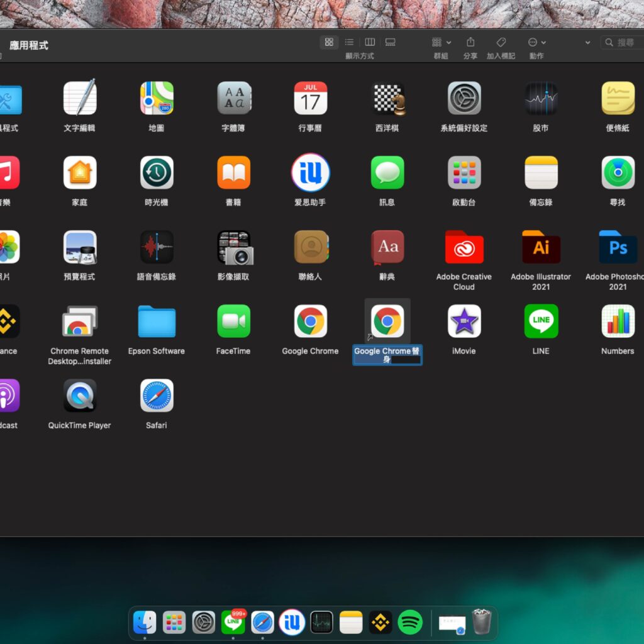Open Chrome Remote Desktop installer icon
The width and height of the screenshot is (644, 644).
pos(80,321)
